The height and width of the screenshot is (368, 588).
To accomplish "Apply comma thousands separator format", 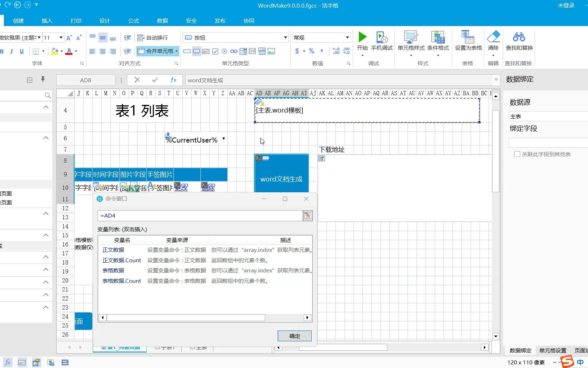I will 321,51.
